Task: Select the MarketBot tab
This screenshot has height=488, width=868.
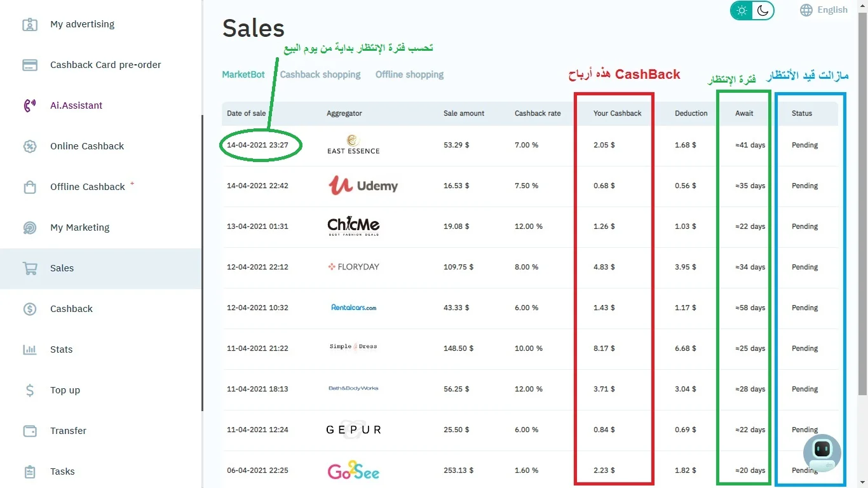Action: (243, 74)
